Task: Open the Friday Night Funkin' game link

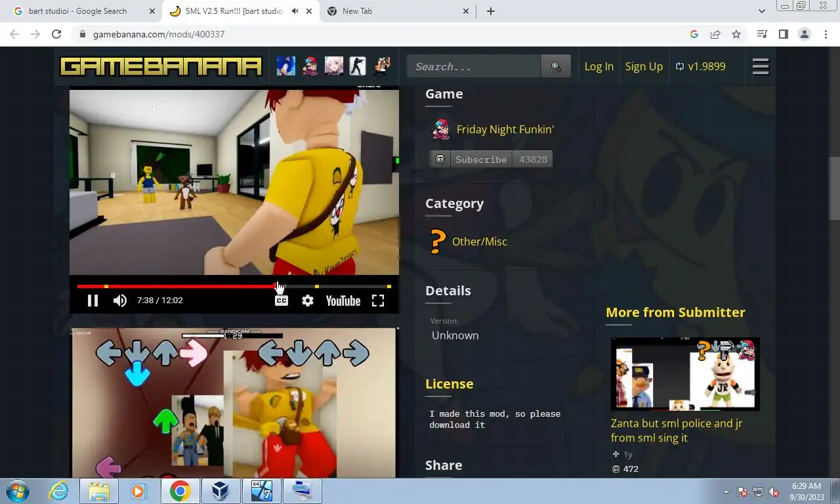Action: pos(505,129)
